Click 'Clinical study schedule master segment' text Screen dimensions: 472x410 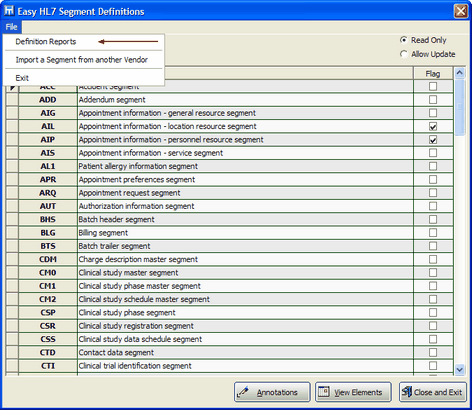(x=144, y=299)
